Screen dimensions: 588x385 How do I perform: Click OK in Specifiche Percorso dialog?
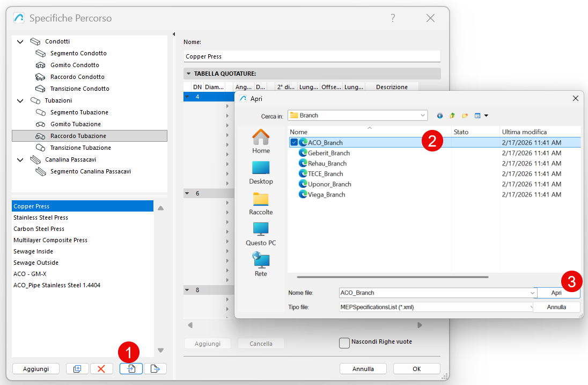417,368
